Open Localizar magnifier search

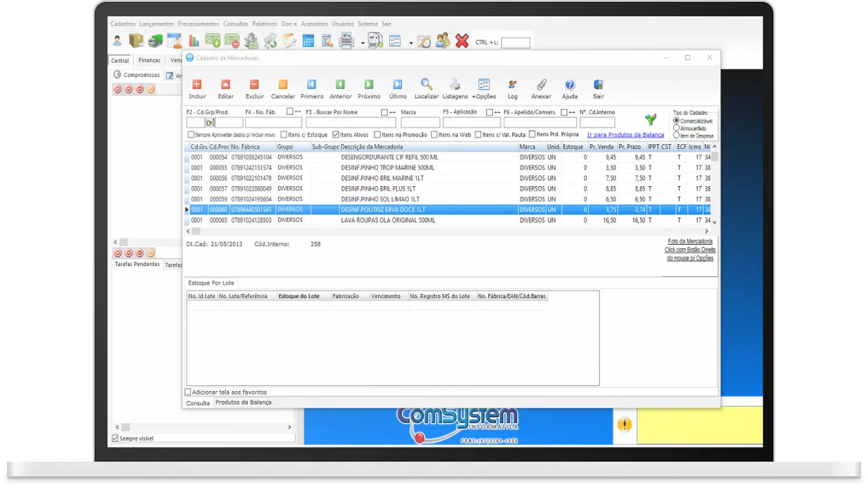(x=426, y=85)
